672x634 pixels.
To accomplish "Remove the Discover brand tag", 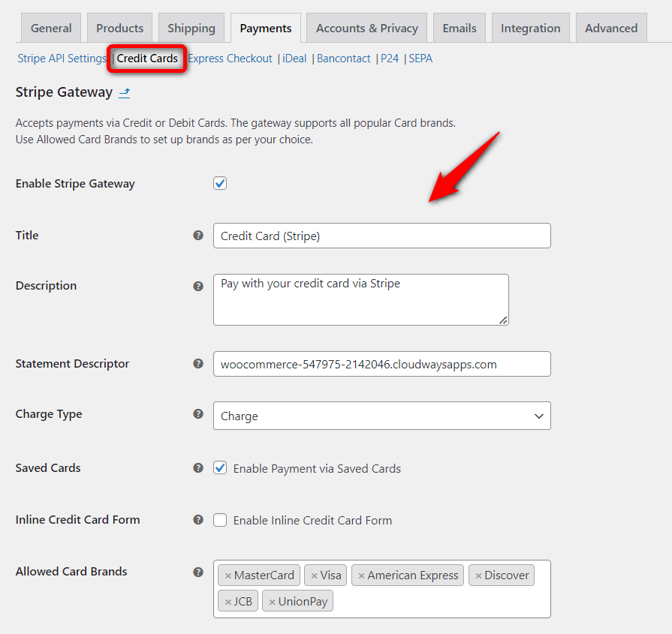I will (478, 575).
